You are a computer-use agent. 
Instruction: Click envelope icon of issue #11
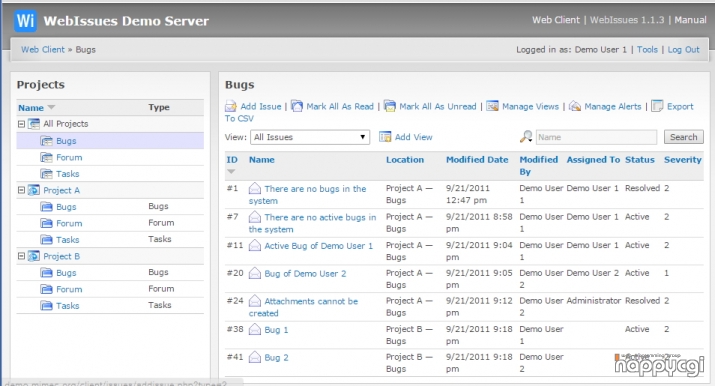pyautogui.click(x=255, y=246)
